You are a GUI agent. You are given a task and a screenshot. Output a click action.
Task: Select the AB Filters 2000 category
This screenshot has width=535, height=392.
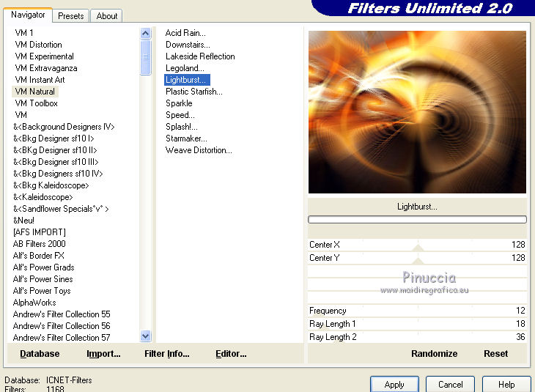[x=39, y=244]
